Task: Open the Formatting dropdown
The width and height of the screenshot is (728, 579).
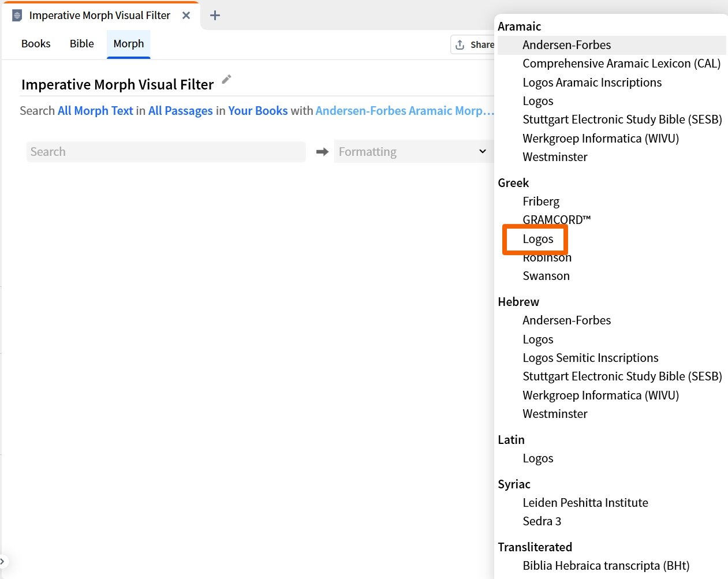Action: coord(413,152)
